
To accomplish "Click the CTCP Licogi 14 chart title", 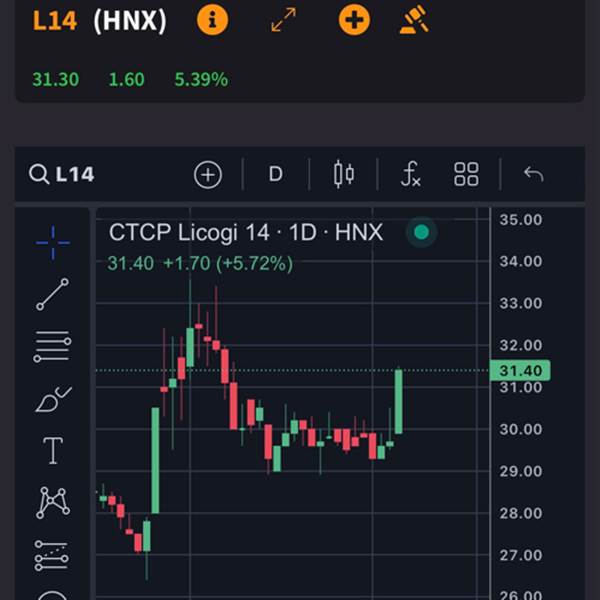I will 246,232.
